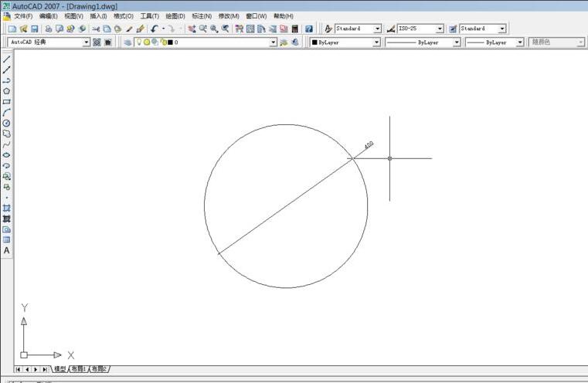This screenshot has height=383, width=588.
Task: Select the Rectangle tool in draw toolbar
Action: point(7,102)
